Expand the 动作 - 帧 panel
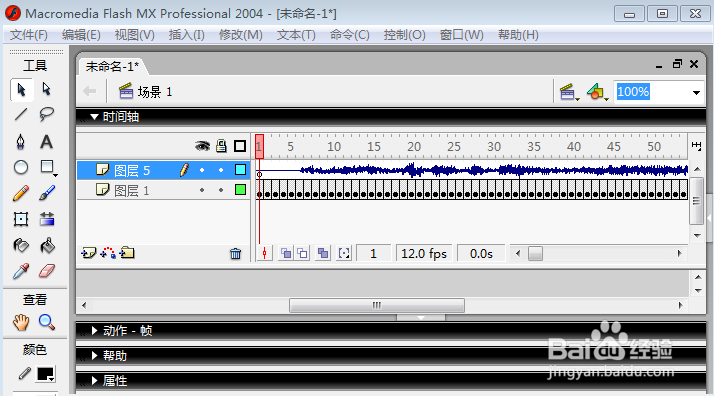Image resolution: width=714 pixels, height=396 pixels. point(94,331)
